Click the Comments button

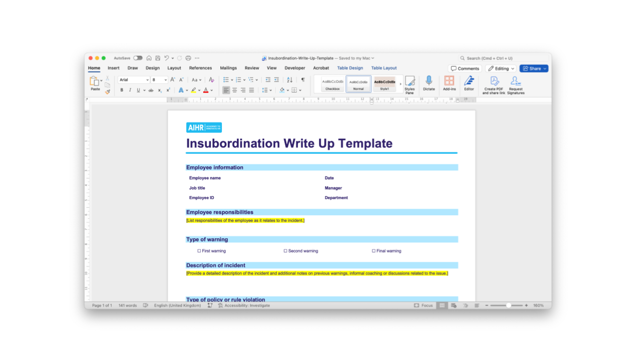point(465,68)
